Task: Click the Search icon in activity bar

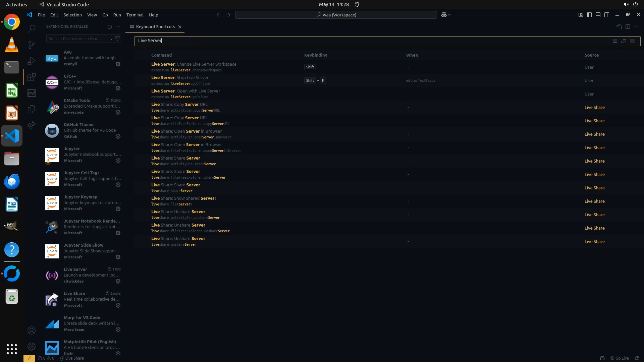Action: point(32,28)
